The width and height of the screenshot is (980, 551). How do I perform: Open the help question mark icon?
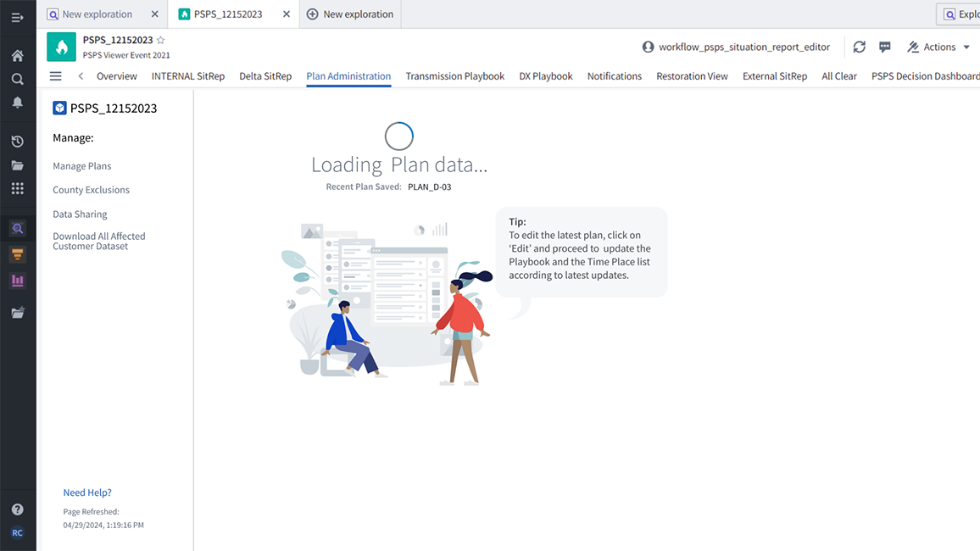click(x=17, y=509)
